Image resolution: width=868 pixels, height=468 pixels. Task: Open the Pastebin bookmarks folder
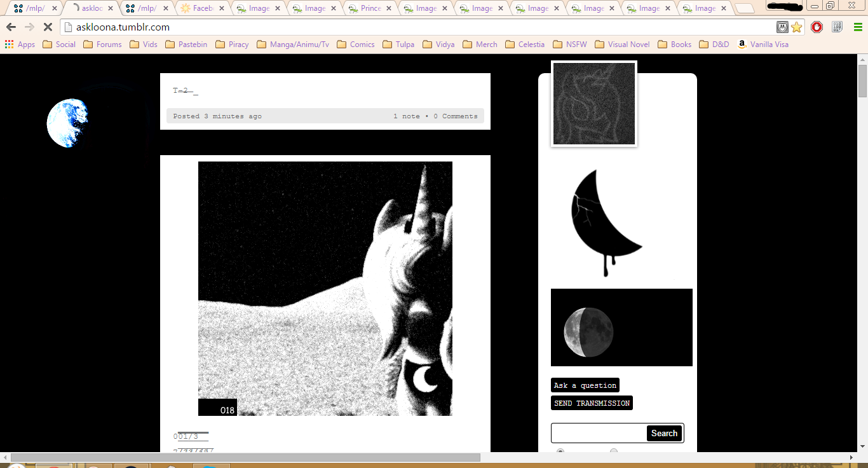point(186,45)
